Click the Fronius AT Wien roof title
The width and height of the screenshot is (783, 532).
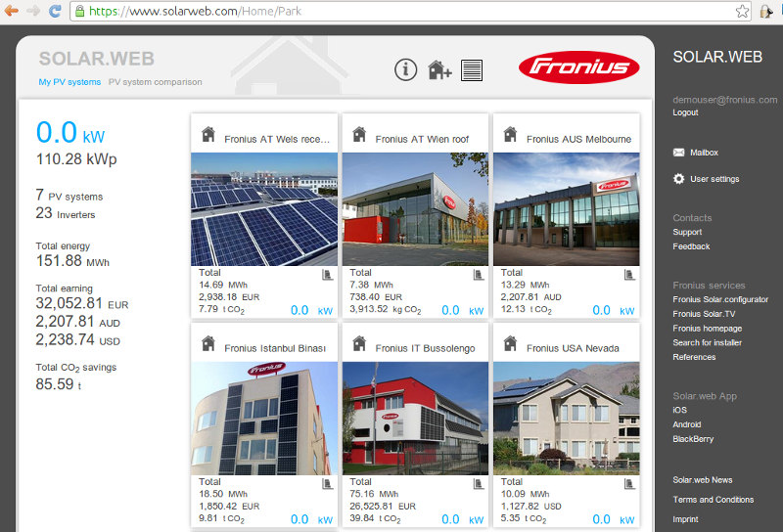coord(422,139)
